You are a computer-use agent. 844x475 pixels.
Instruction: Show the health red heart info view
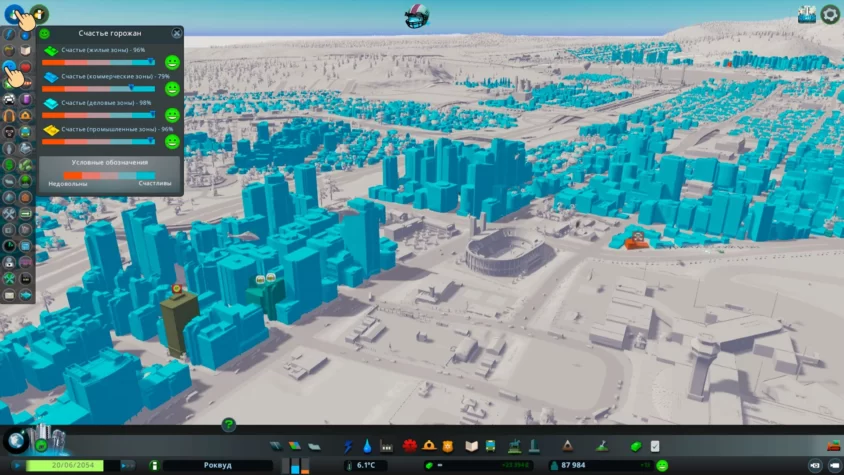[x=25, y=67]
